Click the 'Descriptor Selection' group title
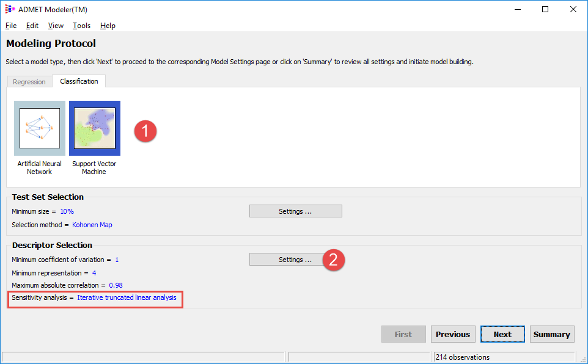The image size is (588, 364). (52, 245)
